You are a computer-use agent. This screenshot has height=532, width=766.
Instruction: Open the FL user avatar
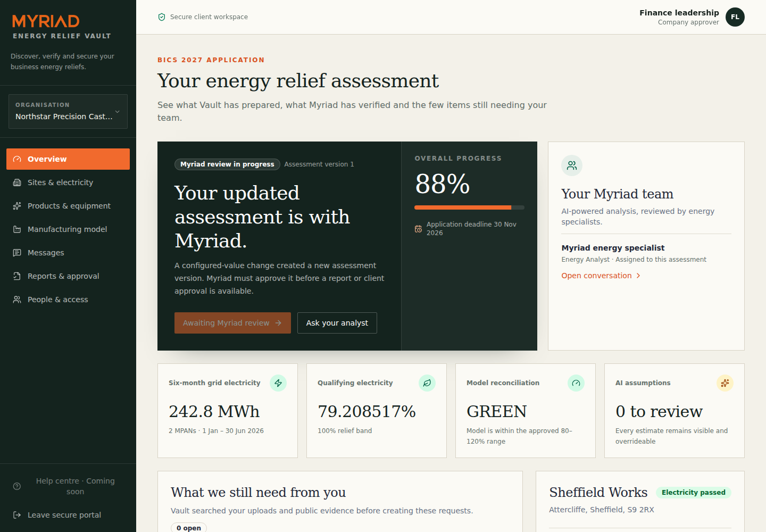pos(735,17)
